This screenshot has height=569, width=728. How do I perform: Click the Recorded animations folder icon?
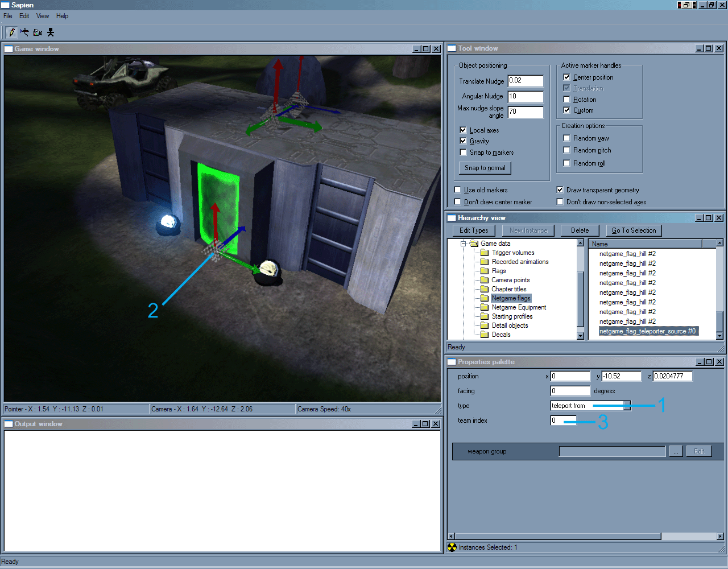tap(485, 262)
